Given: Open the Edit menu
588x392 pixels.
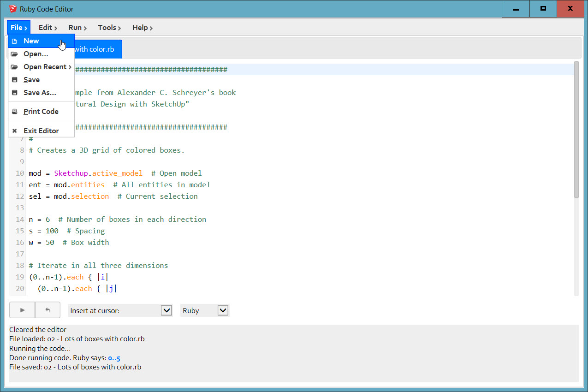Looking at the screenshot, I should [x=48, y=28].
